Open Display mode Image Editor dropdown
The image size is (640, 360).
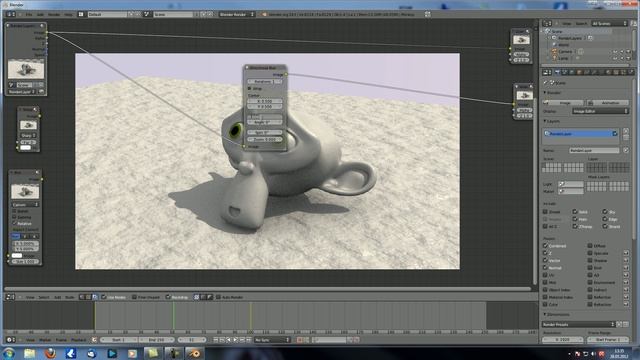click(600, 111)
